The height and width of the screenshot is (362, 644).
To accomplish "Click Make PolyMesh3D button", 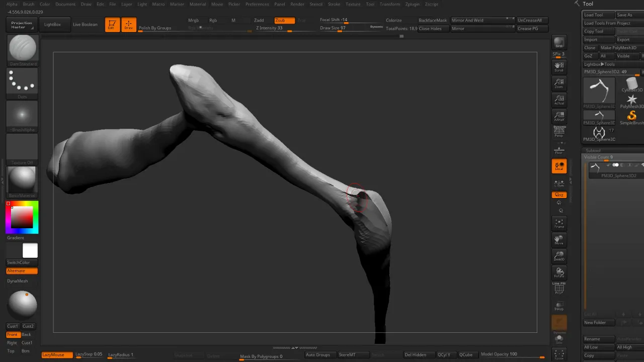I will pyautogui.click(x=621, y=48).
